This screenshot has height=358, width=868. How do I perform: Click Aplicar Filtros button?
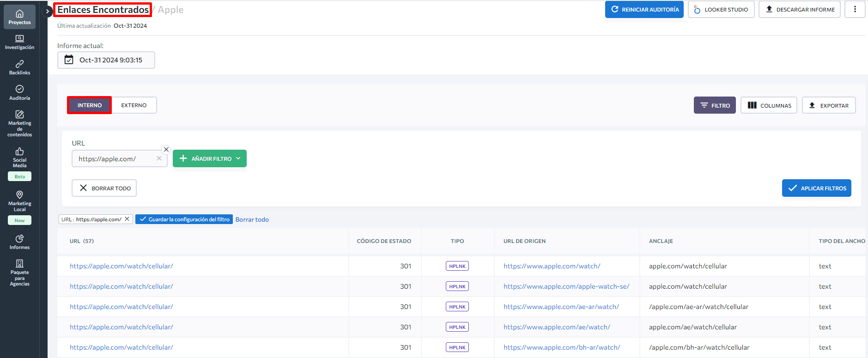[816, 188]
